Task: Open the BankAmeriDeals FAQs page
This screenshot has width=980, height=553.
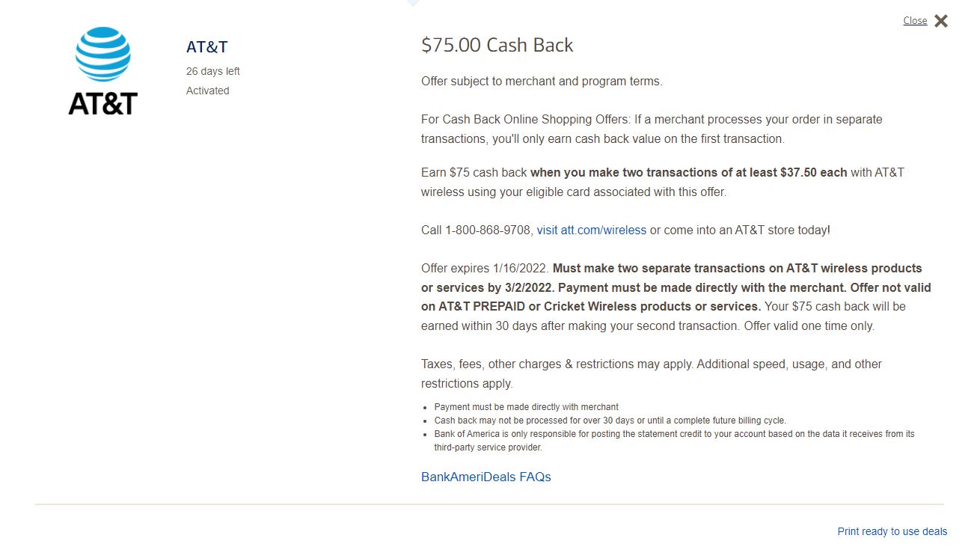Action: point(486,477)
